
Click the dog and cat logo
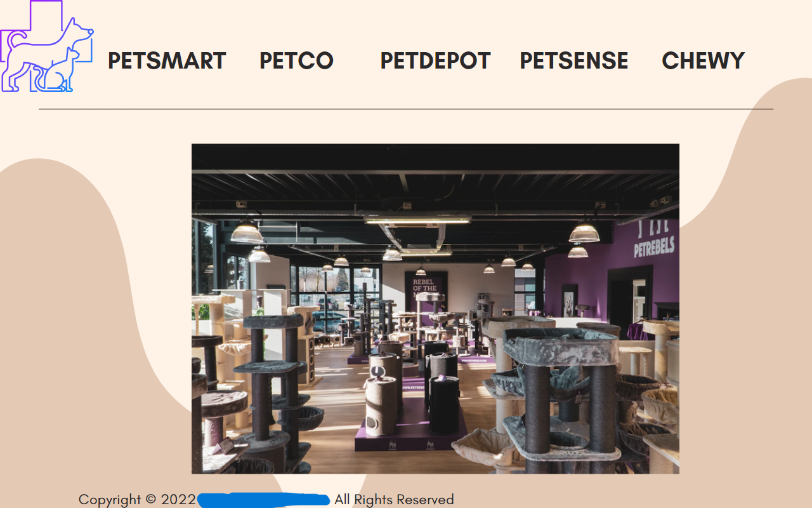47,46
